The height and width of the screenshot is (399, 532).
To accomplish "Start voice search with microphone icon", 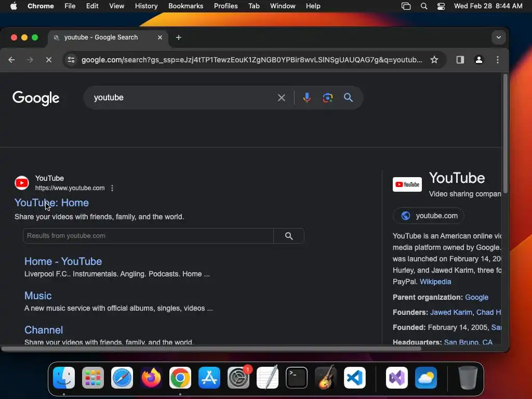I will [307, 98].
